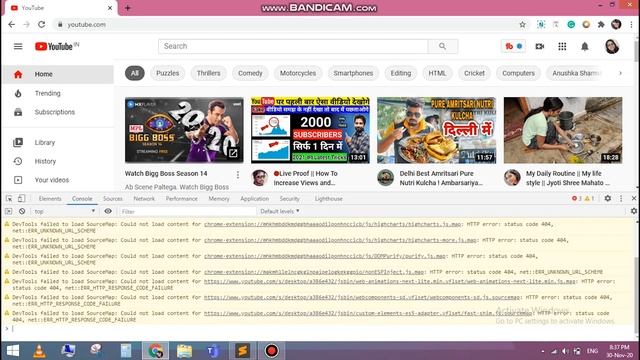
Task: Reload the page
Action: click(42, 24)
